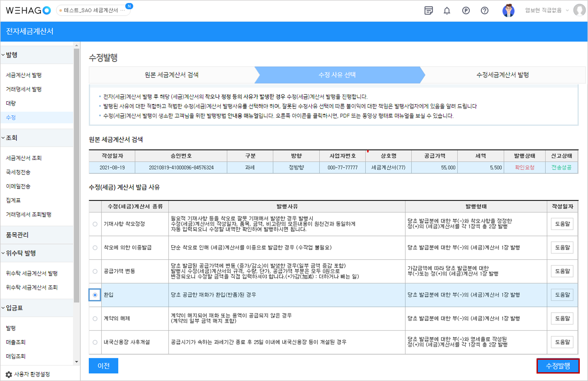Click the 이전 button
Image resolution: width=588 pixels, height=381 pixels.
(103, 366)
